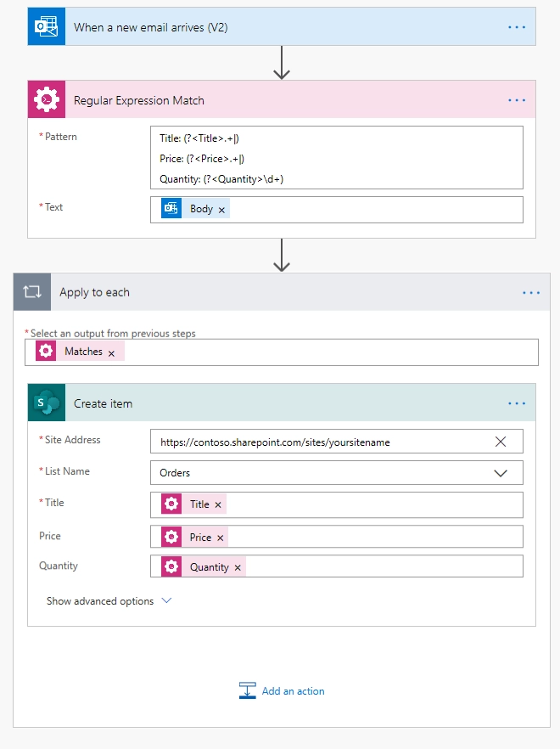This screenshot has width=560, height=749.
Task: Click the gear icon on the Matches token
Action: pos(46,351)
